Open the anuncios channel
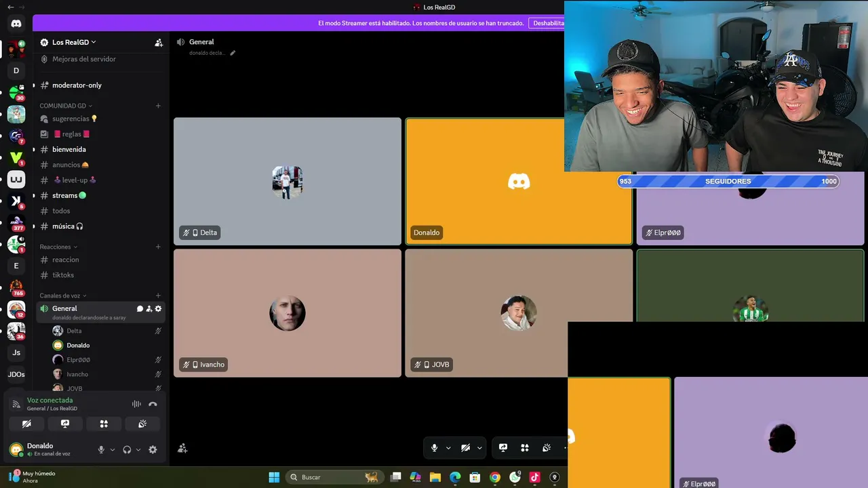The height and width of the screenshot is (488, 868). point(100,165)
